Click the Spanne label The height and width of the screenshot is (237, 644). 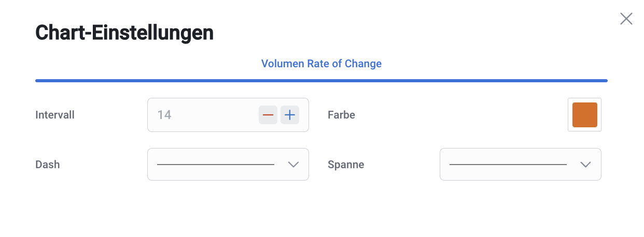(346, 165)
